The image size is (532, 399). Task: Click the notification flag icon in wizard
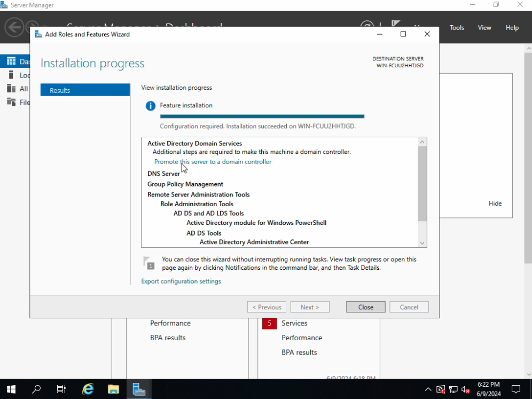pyautogui.click(x=148, y=263)
